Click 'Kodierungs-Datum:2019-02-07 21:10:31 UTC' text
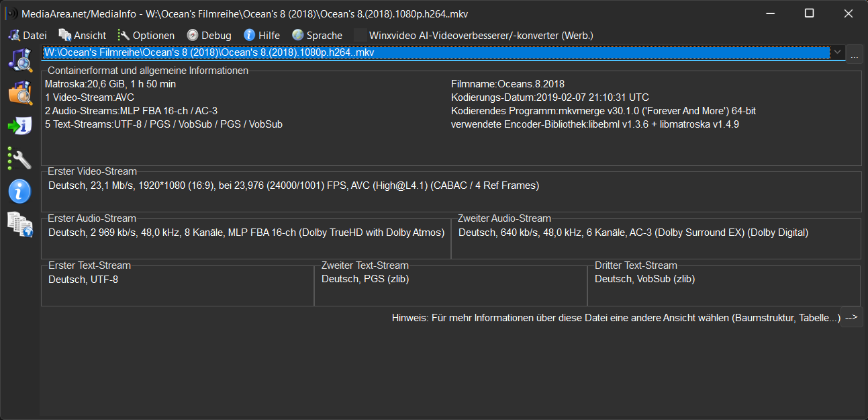868x420 pixels. (x=550, y=97)
